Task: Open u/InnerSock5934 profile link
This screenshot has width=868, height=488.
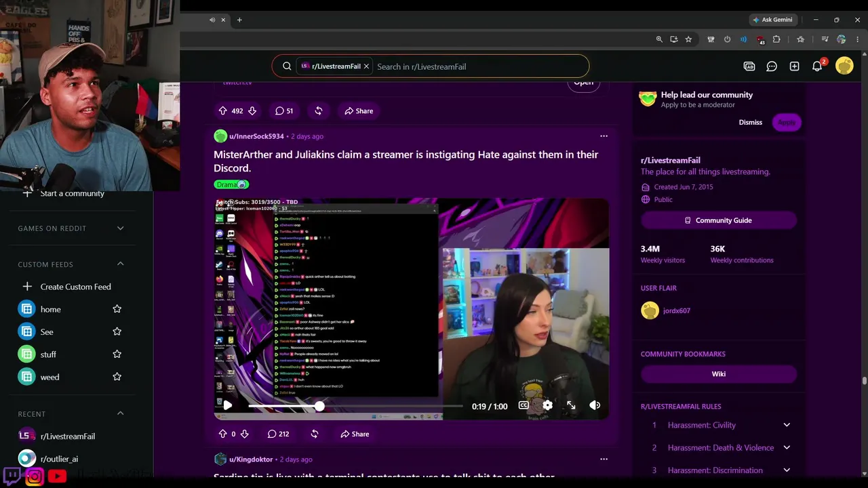Action: [256, 136]
